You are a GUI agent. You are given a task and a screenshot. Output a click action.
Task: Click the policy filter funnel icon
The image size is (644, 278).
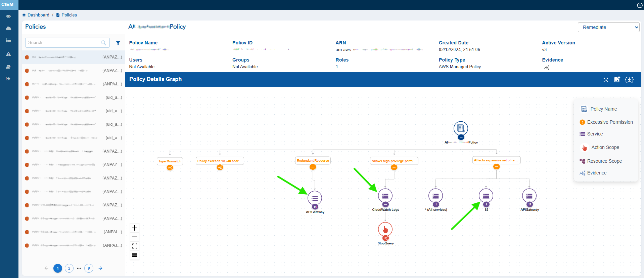[118, 43]
